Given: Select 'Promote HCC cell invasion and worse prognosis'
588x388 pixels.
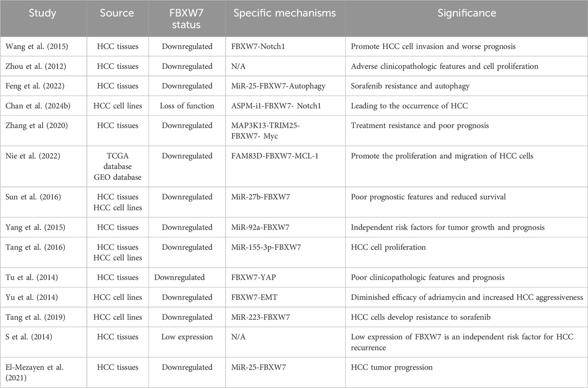Looking at the screenshot, I should (433, 47).
